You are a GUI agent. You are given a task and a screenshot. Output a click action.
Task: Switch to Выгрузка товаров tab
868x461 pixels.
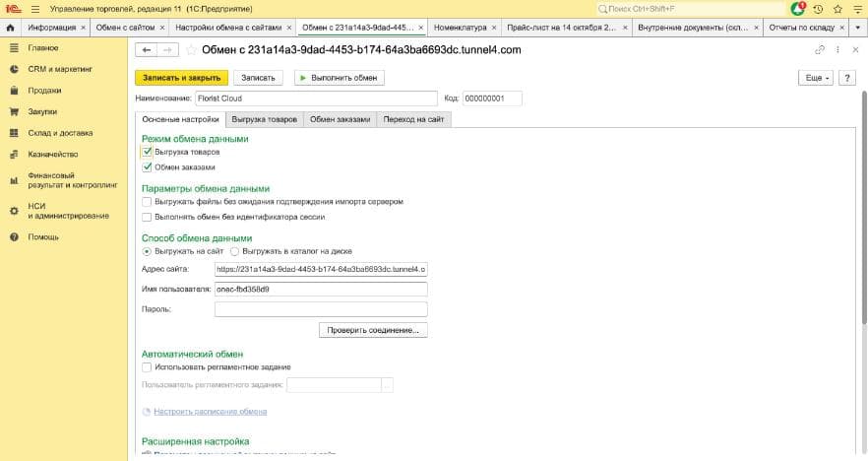tap(265, 119)
